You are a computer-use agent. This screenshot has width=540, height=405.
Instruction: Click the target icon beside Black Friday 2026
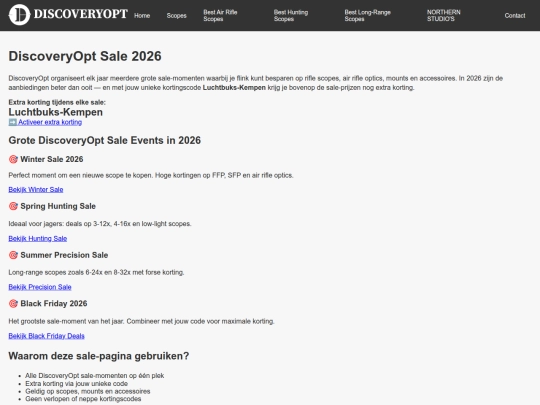(13, 303)
